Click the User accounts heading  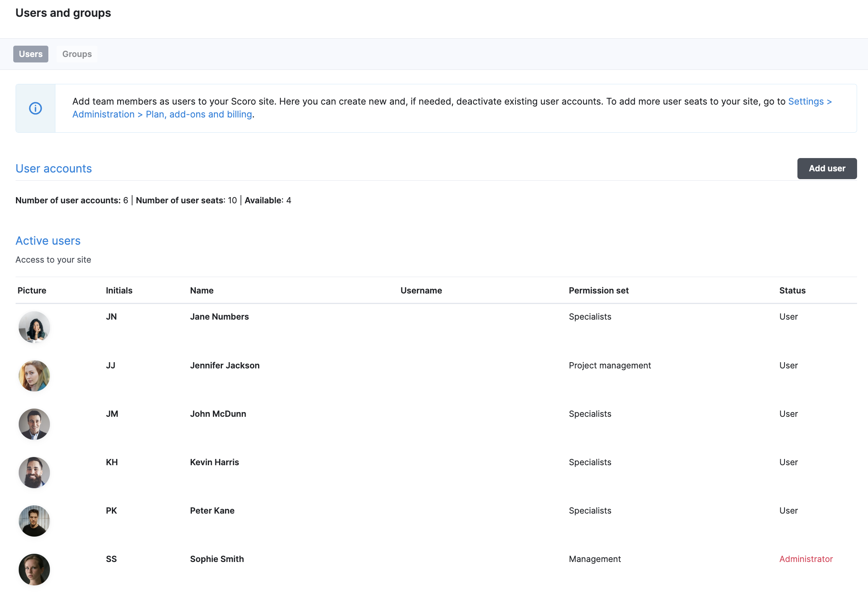coord(54,169)
